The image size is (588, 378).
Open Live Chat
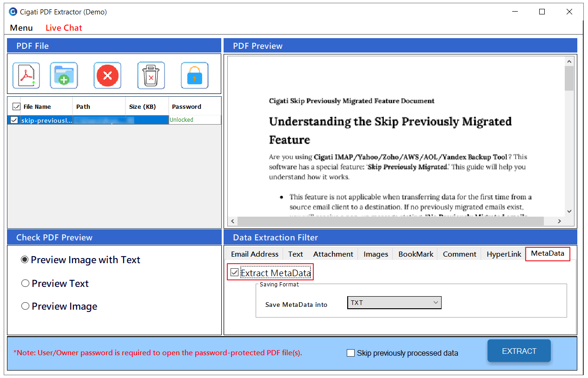64,28
